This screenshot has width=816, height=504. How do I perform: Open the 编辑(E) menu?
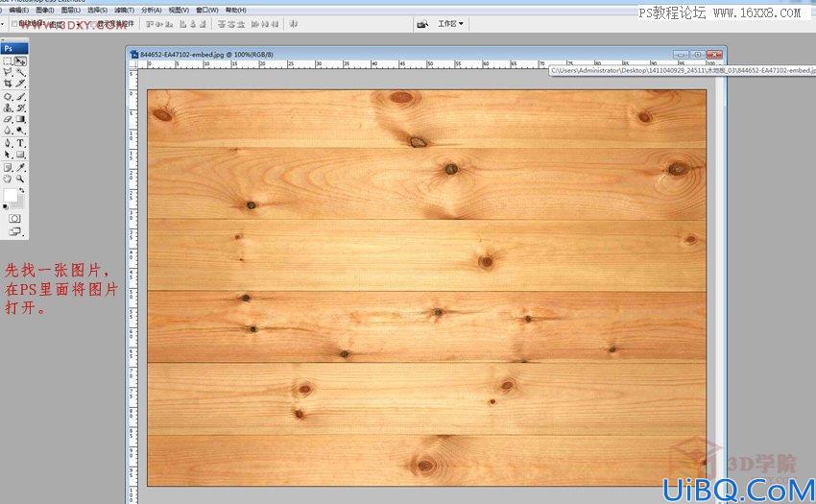click(18, 10)
